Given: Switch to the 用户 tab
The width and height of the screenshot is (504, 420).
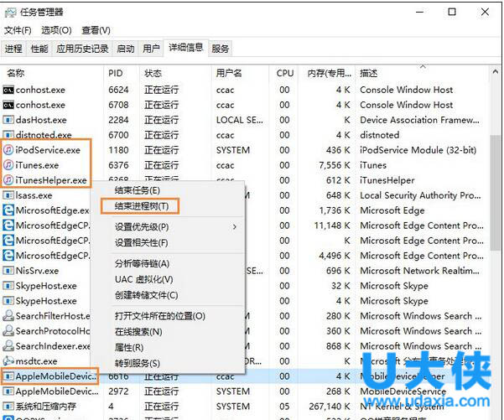Looking at the screenshot, I should coord(151,49).
